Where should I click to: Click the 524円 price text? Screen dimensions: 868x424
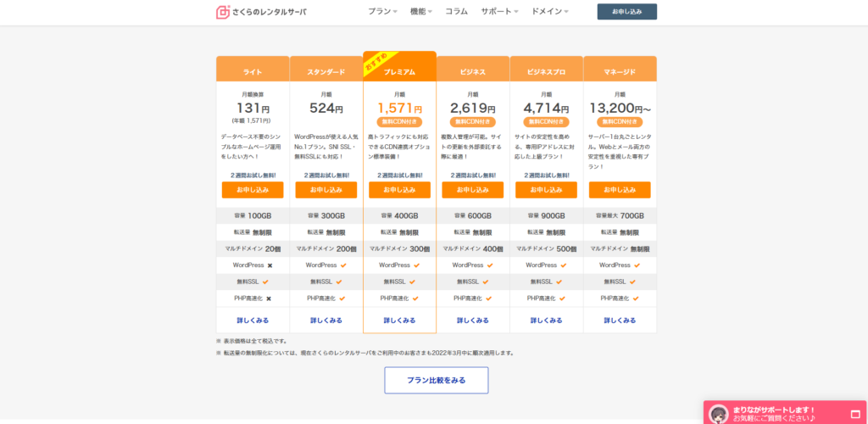326,109
